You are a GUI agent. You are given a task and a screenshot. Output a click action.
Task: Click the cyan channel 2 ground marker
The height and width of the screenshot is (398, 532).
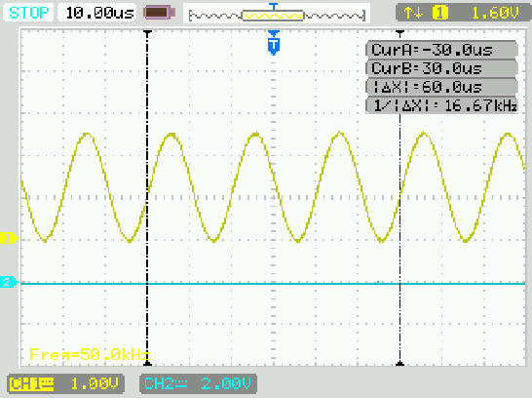8,282
